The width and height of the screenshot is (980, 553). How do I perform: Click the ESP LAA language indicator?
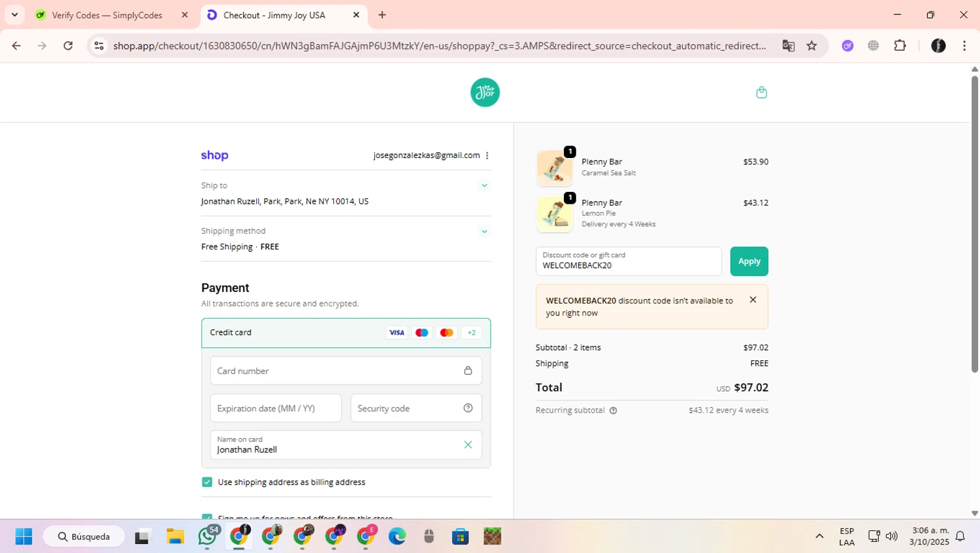pyautogui.click(x=847, y=537)
